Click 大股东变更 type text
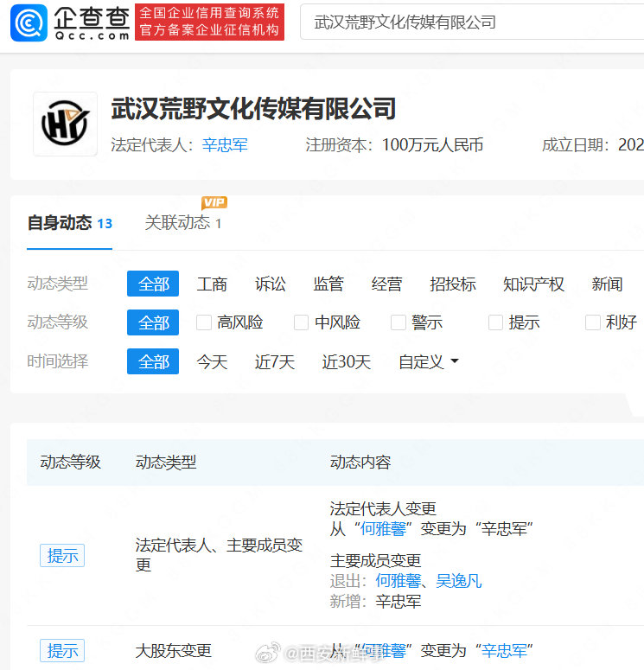Viewport: 644px width, 670px height. pos(174,650)
